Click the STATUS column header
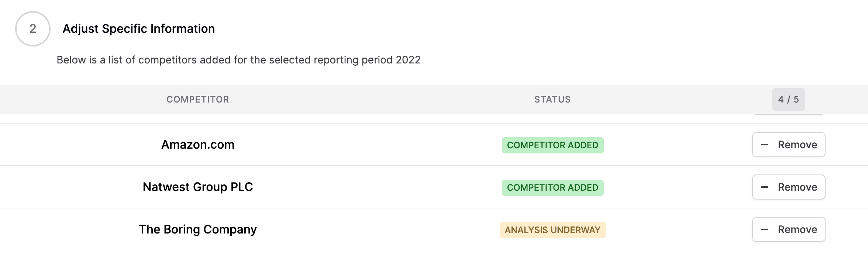This screenshot has width=868, height=256. tap(552, 99)
